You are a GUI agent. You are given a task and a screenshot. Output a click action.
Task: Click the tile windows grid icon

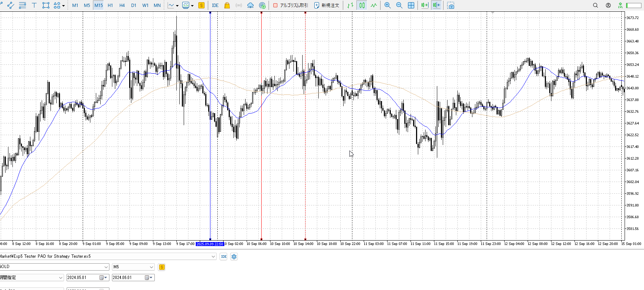pyautogui.click(x=411, y=5)
